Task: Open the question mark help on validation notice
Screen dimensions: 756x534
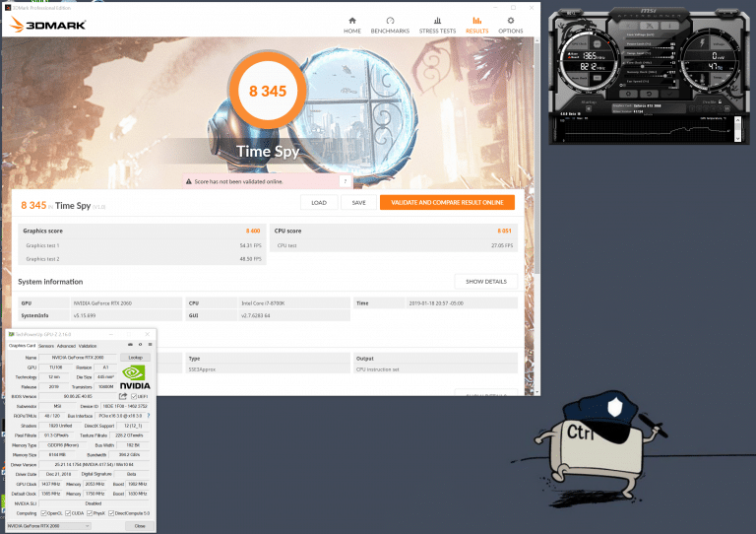Action: click(345, 181)
